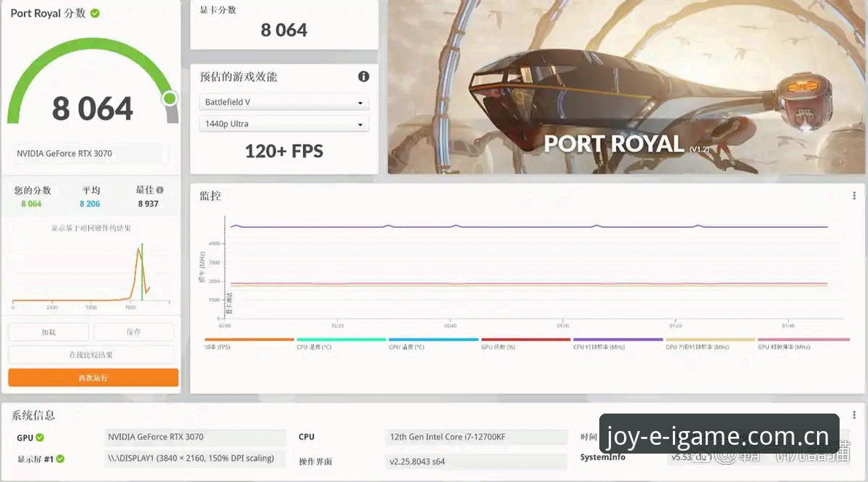Toggle the blue GPU temperature legend
The image size is (868, 482).
coord(433,344)
